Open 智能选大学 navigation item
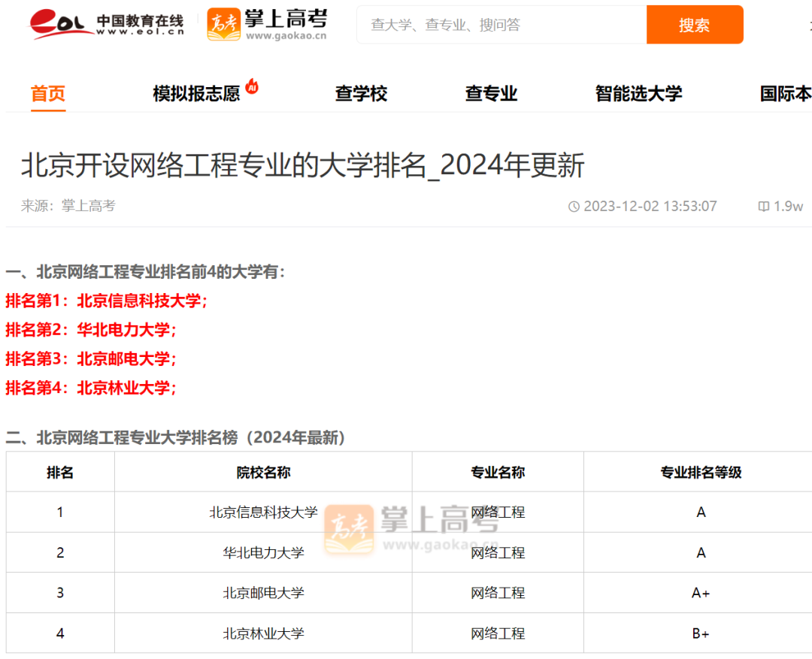The height and width of the screenshot is (659, 812). pos(638,94)
